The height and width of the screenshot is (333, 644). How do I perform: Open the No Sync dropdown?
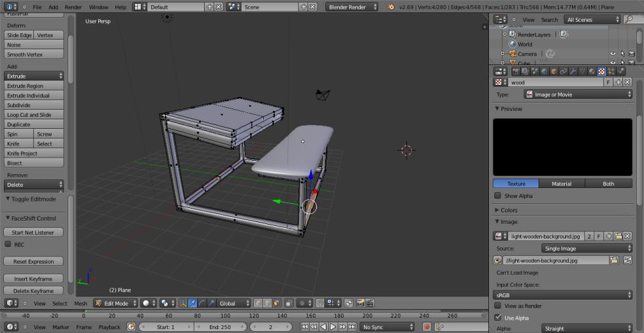pyautogui.click(x=387, y=327)
